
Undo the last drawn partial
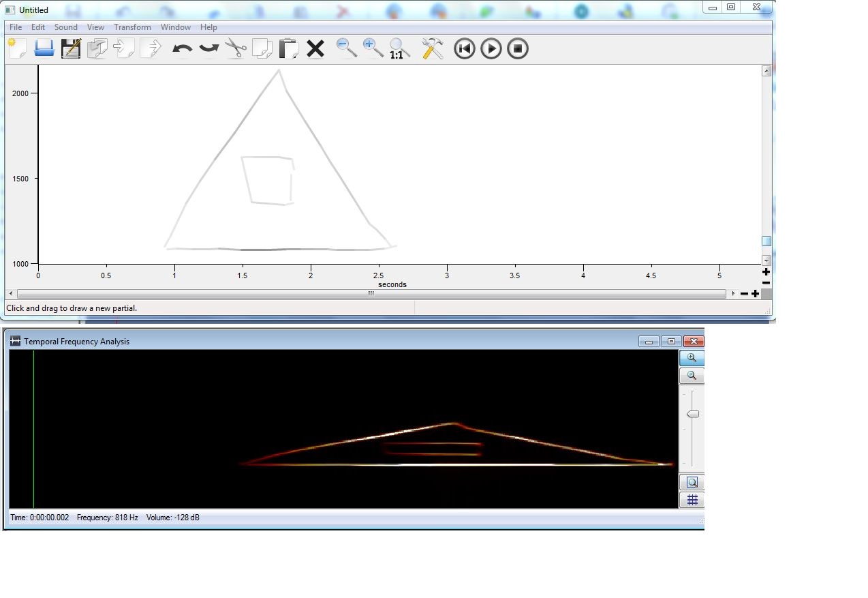[x=182, y=49]
